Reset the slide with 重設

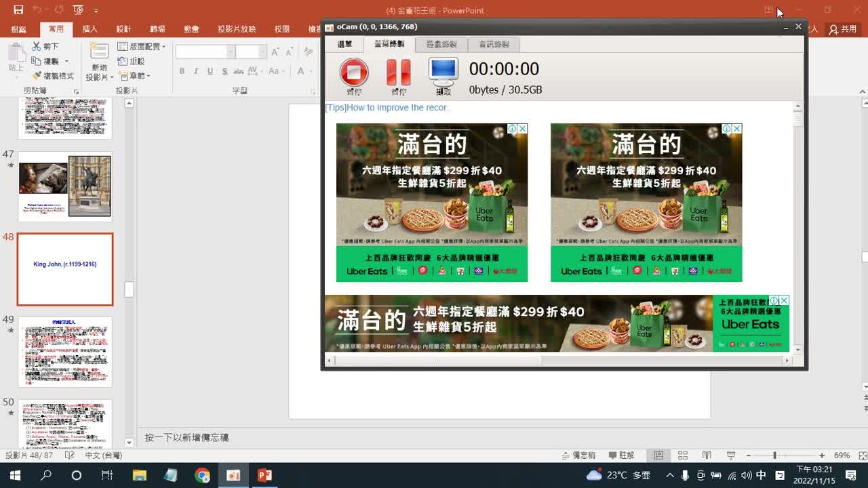[132, 61]
